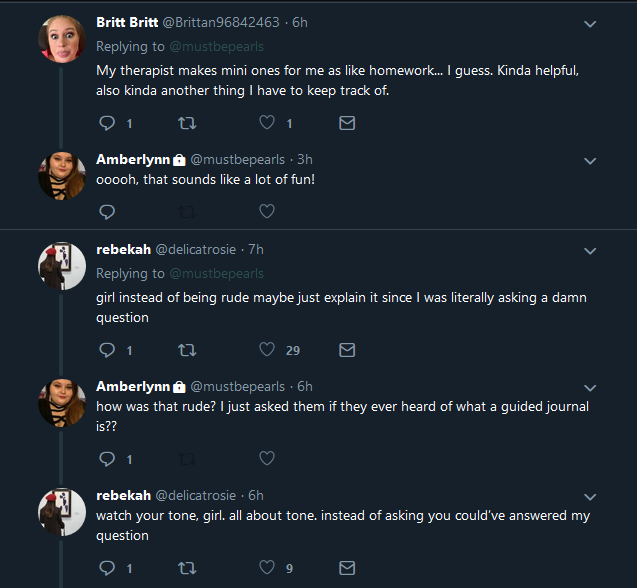
Task: Share rebekah's 7h tweet via message icon
Action: tap(347, 350)
